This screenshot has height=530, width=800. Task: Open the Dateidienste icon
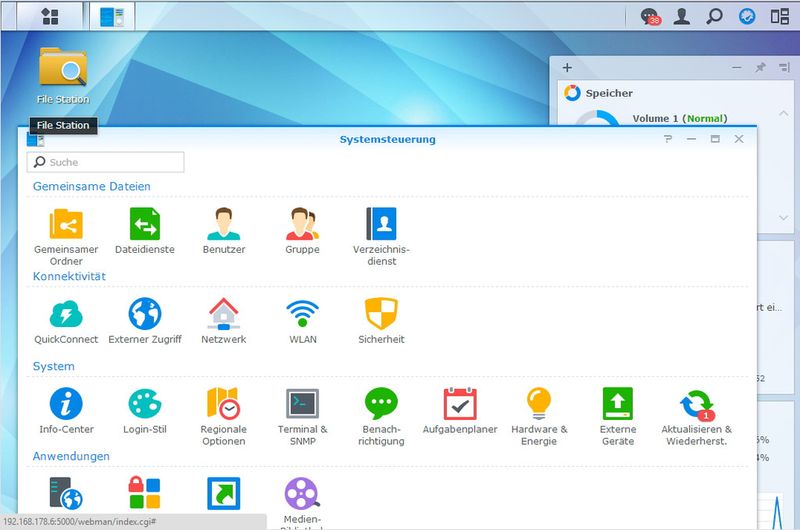tap(144, 223)
